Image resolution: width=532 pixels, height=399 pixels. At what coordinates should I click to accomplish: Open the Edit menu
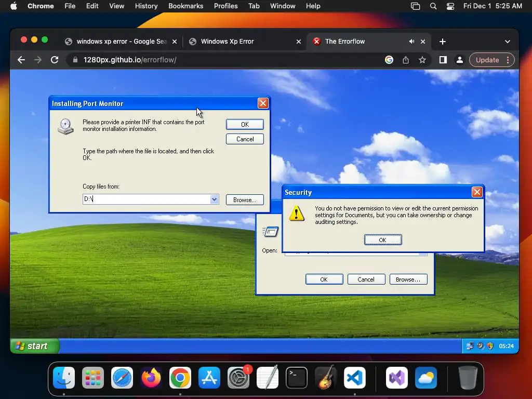[92, 6]
